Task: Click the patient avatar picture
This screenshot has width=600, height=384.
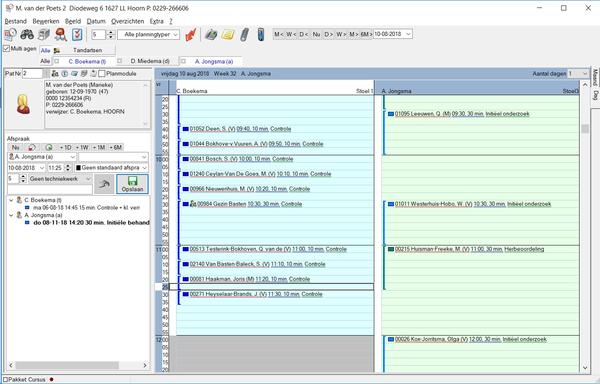Action: (23, 104)
